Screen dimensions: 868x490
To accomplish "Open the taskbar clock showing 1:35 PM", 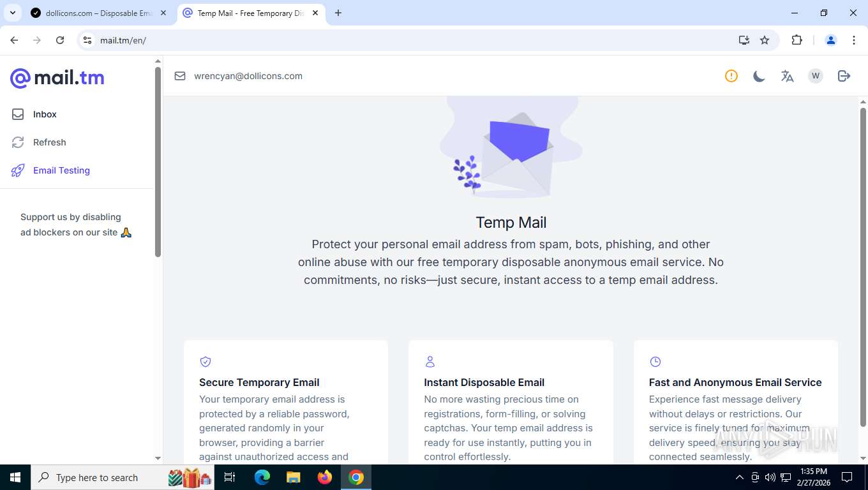I will 814,477.
